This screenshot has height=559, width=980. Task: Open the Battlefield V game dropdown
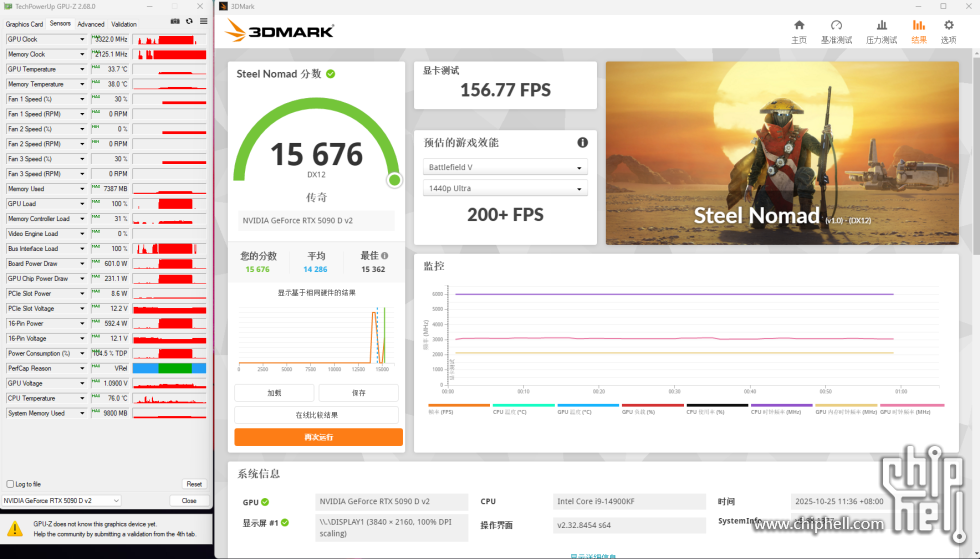505,167
